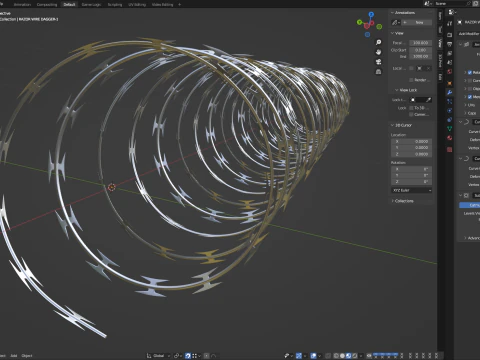Open the World properties red globe tab
Screen dimensions: 480x360
pos(449,72)
